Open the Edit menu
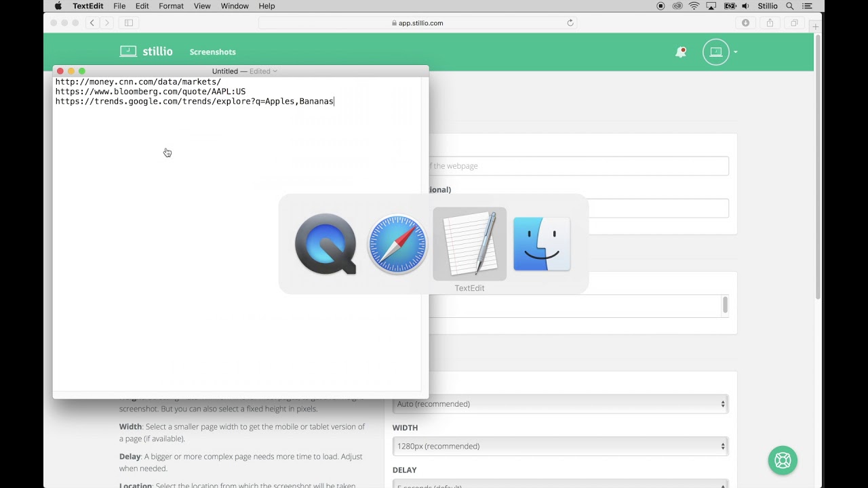868x488 pixels. [x=142, y=6]
